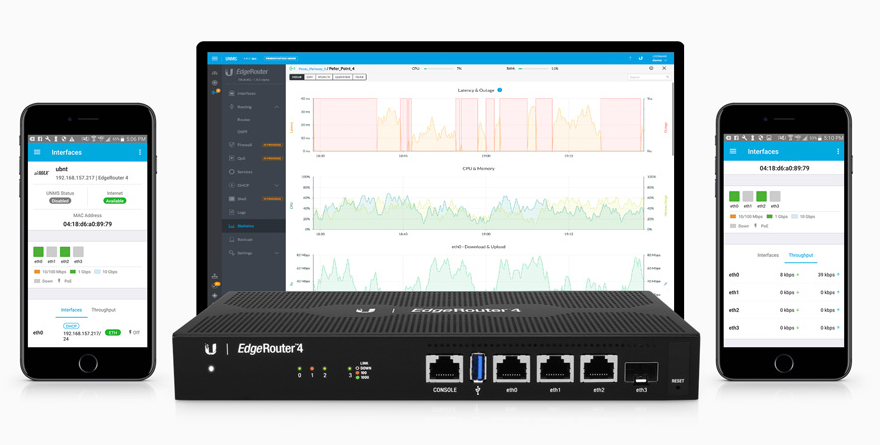Open the hamburger menu on the monitor's UNMS header

click(x=215, y=58)
